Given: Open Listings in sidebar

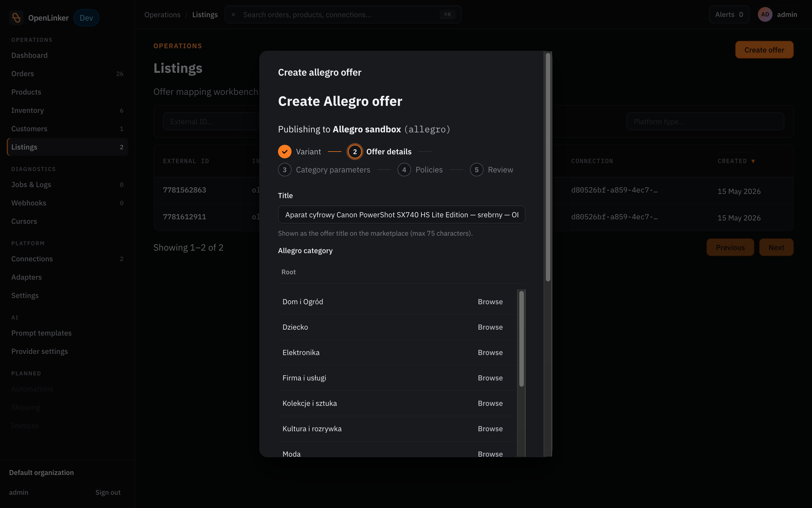Looking at the screenshot, I should click(x=67, y=147).
